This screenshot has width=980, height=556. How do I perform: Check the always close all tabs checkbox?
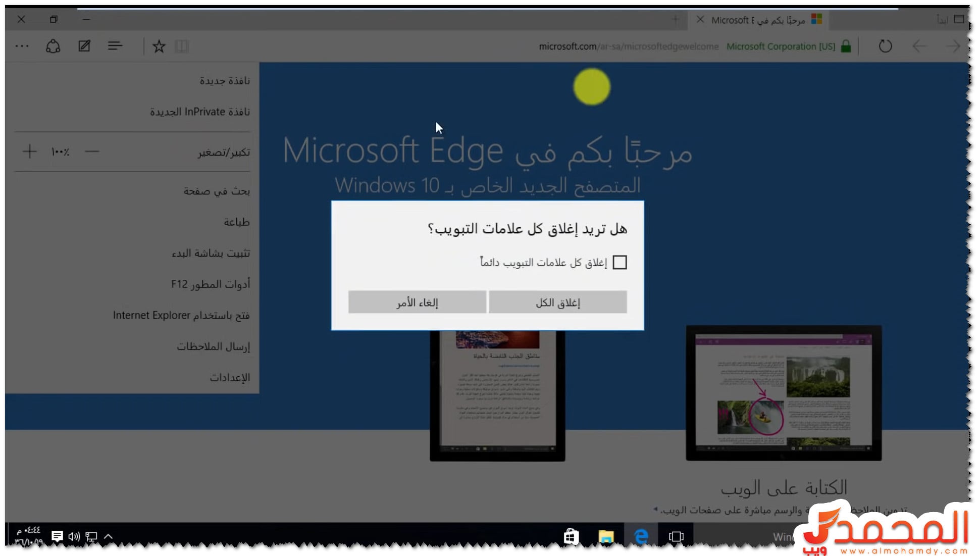(620, 263)
